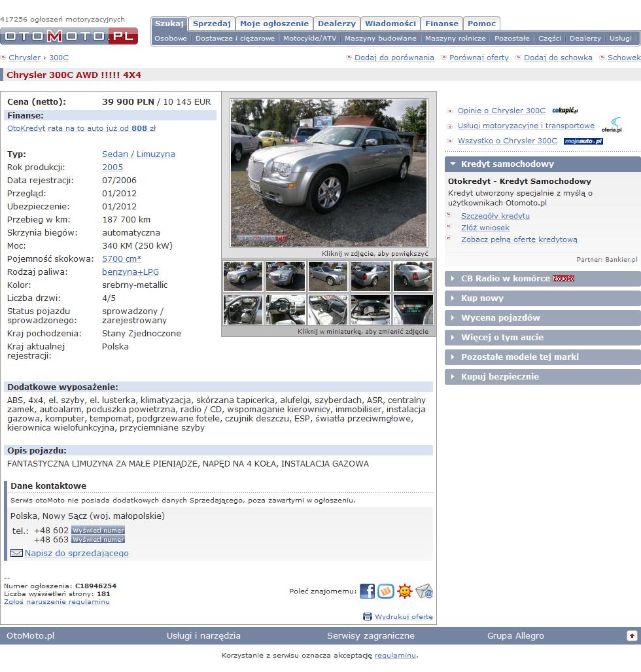
Task: Click Dodaj do porównania link
Action: pos(394,58)
